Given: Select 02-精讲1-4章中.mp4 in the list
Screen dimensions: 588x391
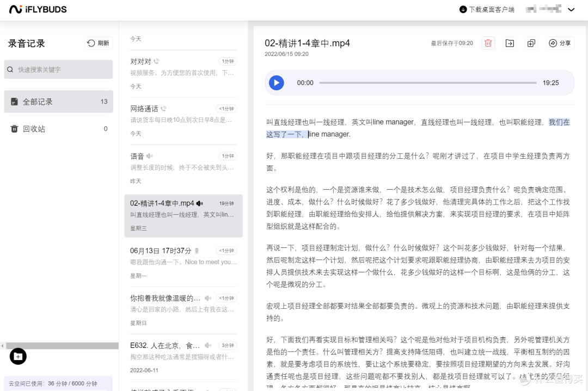Looking at the screenshot, I should pyautogui.click(x=183, y=216).
